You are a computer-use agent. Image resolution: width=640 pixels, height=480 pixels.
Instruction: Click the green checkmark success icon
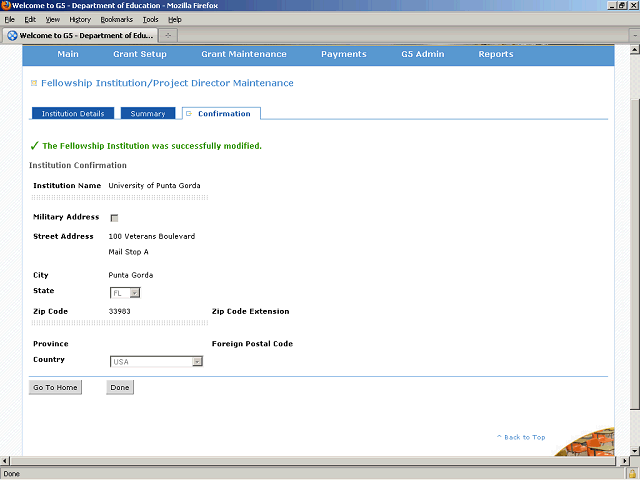coord(35,146)
